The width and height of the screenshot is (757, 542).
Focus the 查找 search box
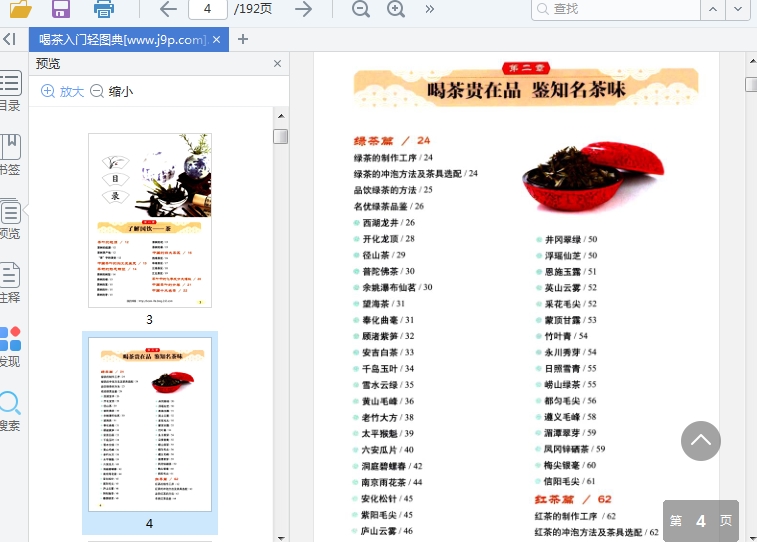[x=616, y=9]
